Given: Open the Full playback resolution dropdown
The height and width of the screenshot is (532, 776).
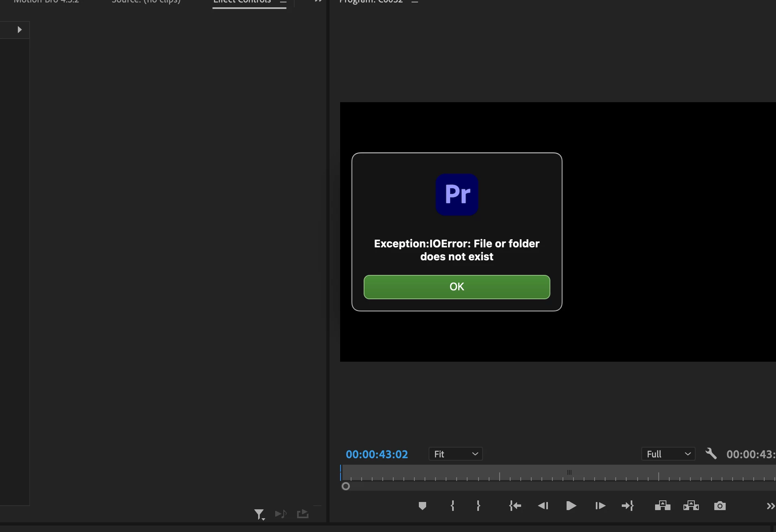Looking at the screenshot, I should [x=668, y=454].
